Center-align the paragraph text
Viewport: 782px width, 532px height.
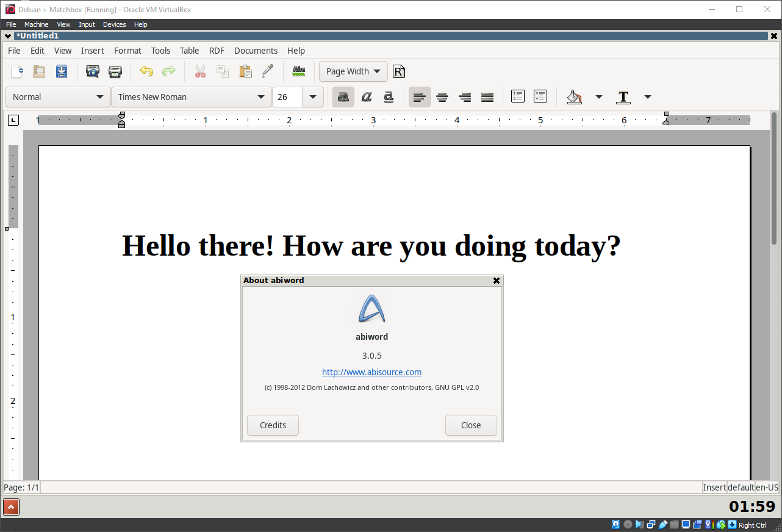pos(442,96)
